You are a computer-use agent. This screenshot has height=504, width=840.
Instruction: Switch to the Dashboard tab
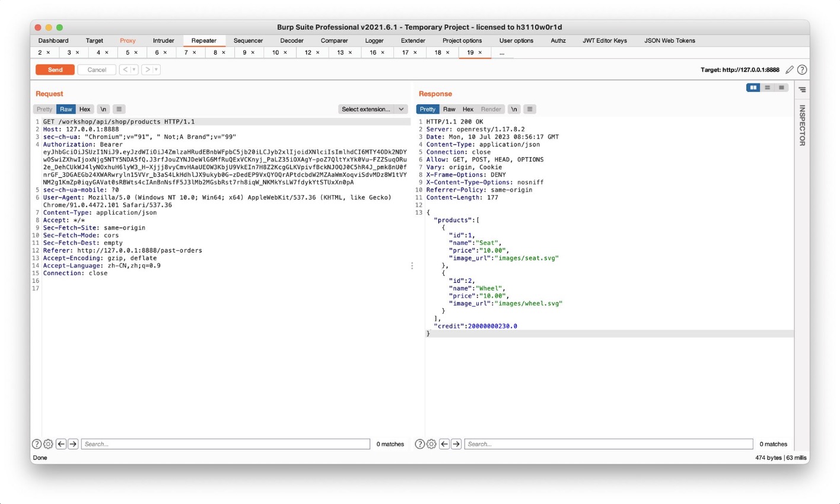(53, 40)
